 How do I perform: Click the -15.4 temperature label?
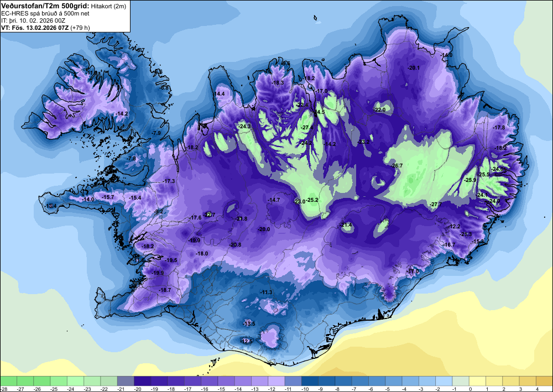[x=135, y=198]
